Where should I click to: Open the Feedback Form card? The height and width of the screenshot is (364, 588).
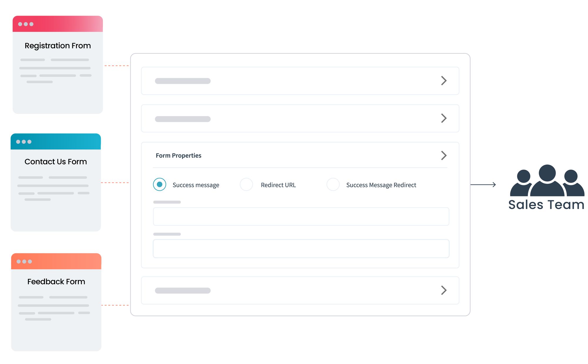pos(56,302)
